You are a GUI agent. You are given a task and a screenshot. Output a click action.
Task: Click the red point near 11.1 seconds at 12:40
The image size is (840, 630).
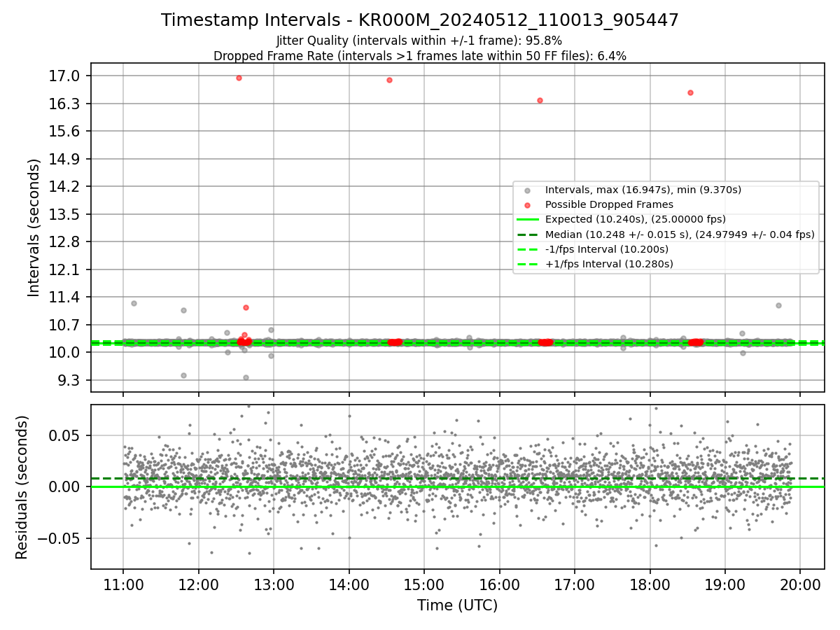(x=246, y=307)
